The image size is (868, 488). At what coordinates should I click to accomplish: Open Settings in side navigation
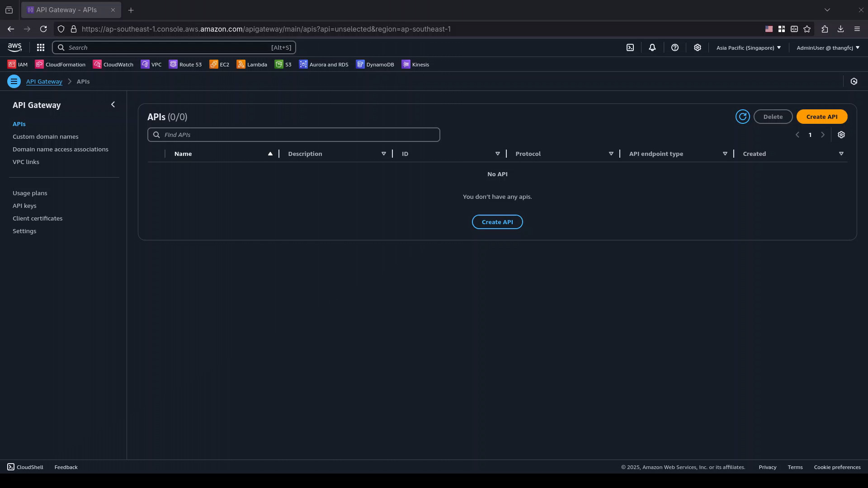point(24,231)
